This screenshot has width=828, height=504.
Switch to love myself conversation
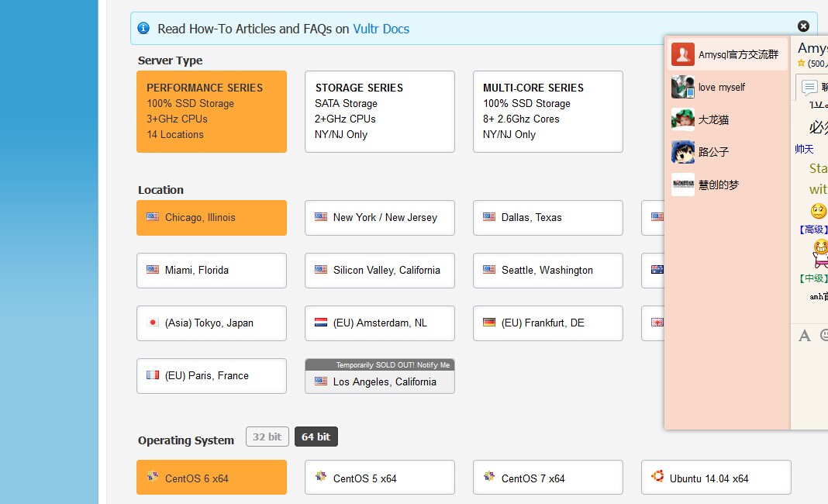point(721,87)
